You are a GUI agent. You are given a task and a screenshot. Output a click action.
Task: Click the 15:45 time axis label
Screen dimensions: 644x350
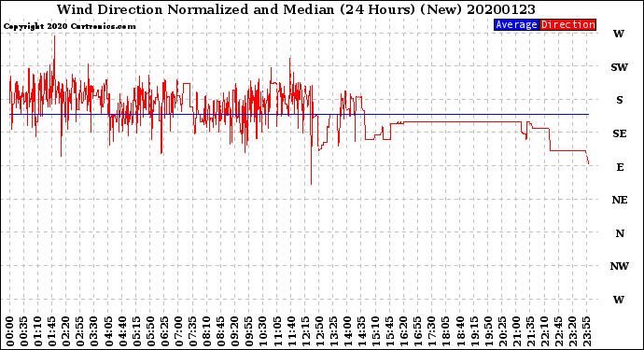pyautogui.click(x=389, y=331)
